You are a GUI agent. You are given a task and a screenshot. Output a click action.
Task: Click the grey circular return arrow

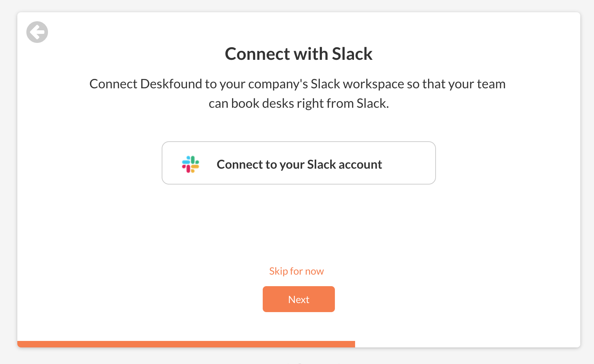click(x=37, y=32)
